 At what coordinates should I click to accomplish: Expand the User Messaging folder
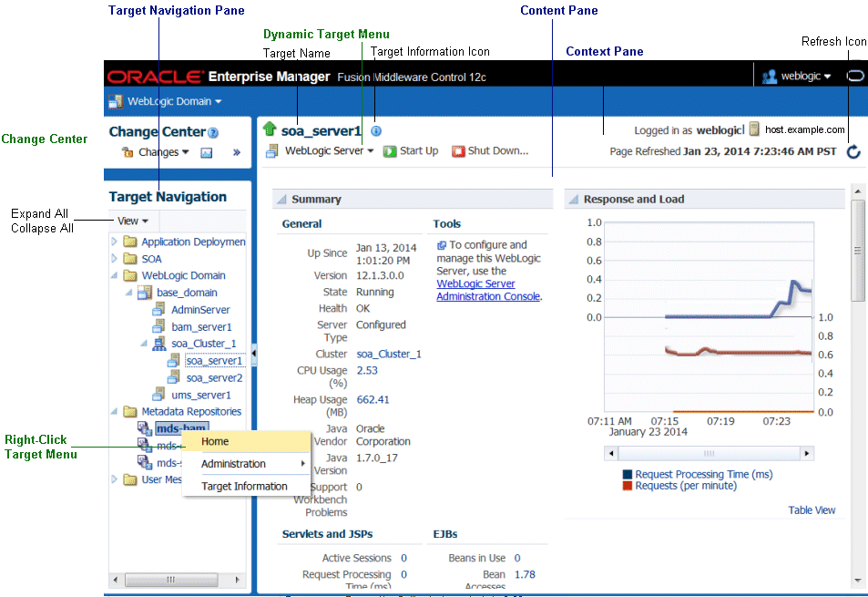pyautogui.click(x=114, y=479)
